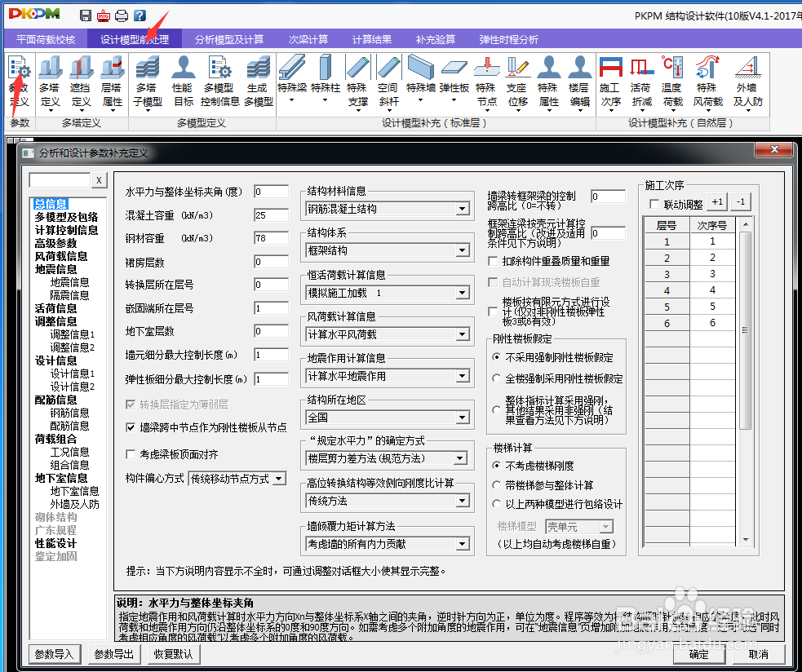The height and width of the screenshot is (672, 802).
Task: Open 墙倾覆力矩计算方法 dropdown
Action: click(x=388, y=544)
